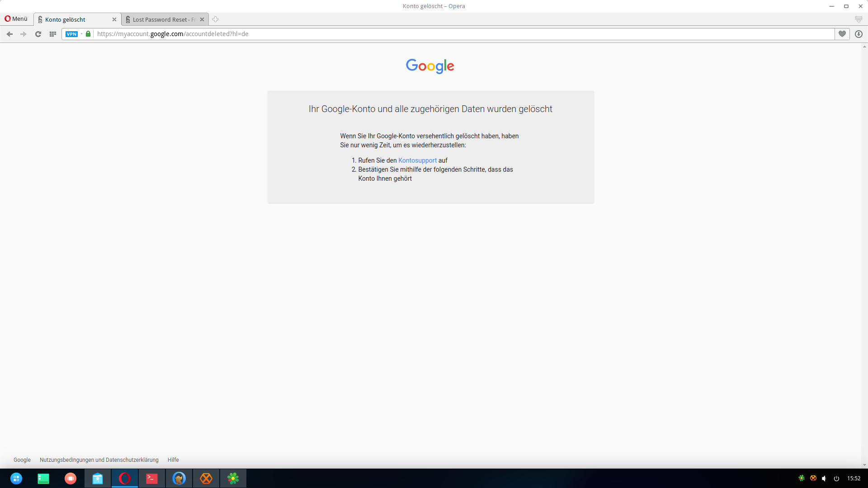Click the volume speaker icon in the system tray

[824, 479]
